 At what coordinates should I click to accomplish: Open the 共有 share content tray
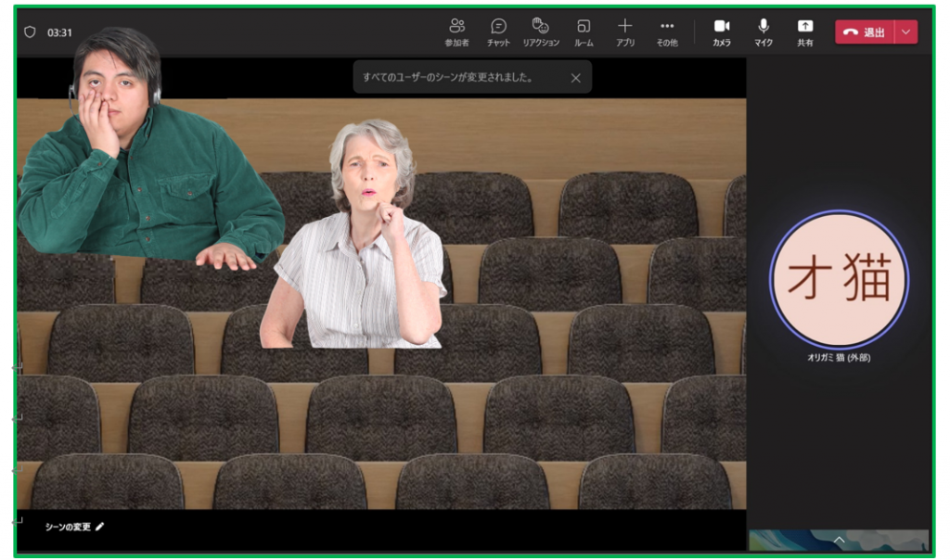pyautogui.click(x=804, y=32)
